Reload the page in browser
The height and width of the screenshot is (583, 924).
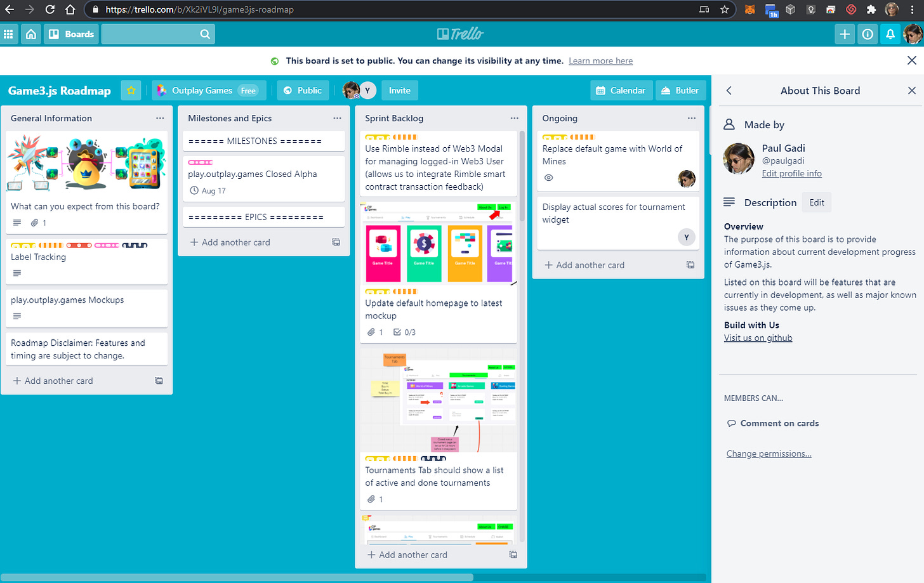tap(50, 10)
